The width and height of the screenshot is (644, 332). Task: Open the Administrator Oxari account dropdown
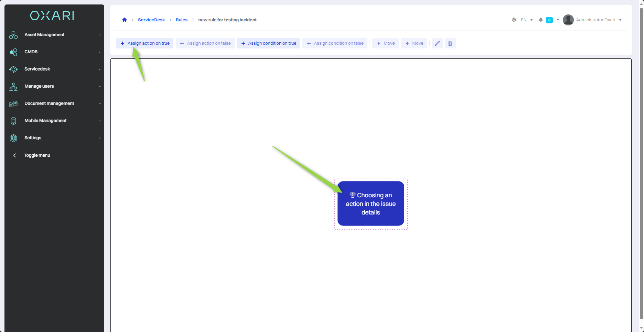click(599, 20)
